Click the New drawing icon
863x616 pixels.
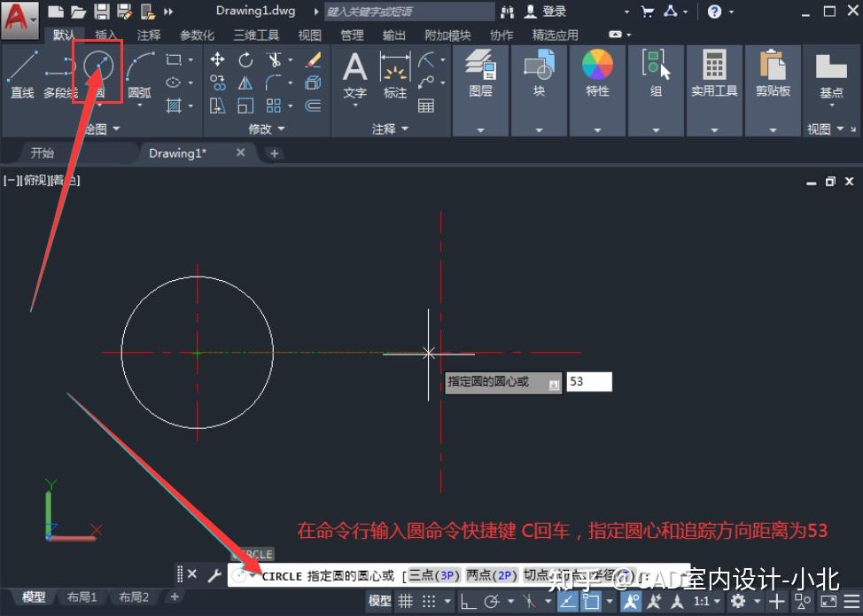tap(56, 12)
